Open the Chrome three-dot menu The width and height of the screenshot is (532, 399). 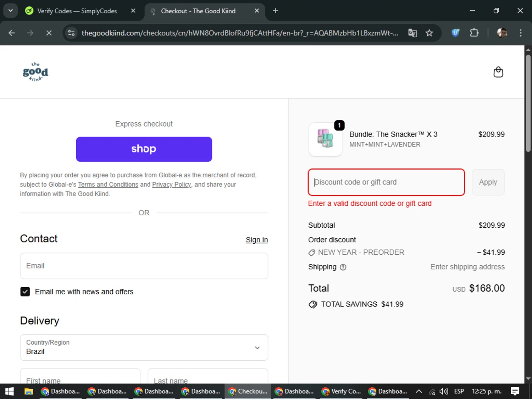(x=521, y=33)
